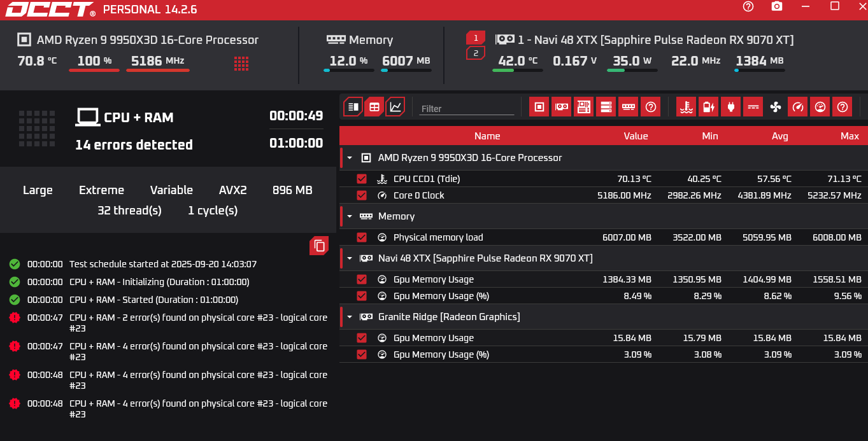Click the AVX2 instruction set setting

coord(232,190)
